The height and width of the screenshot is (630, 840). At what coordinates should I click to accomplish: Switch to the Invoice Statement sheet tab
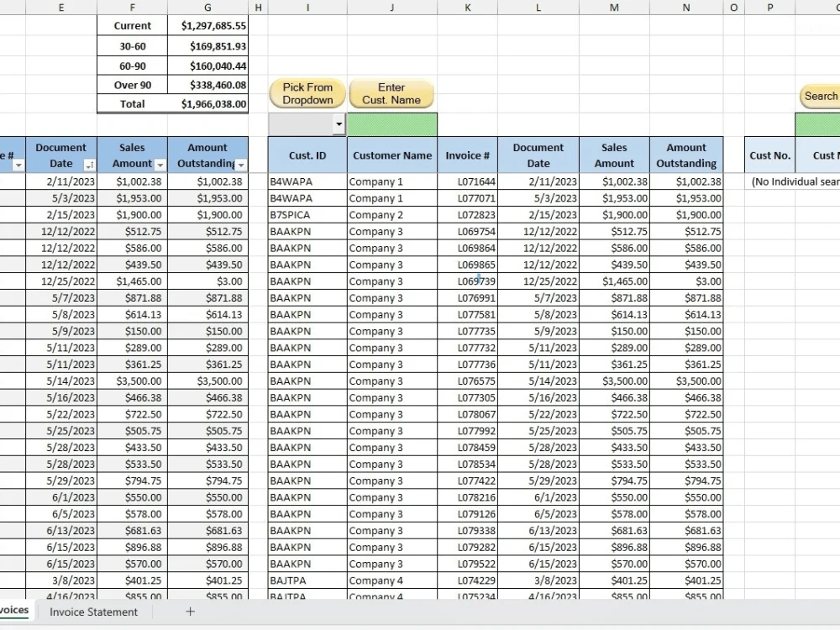pos(94,612)
